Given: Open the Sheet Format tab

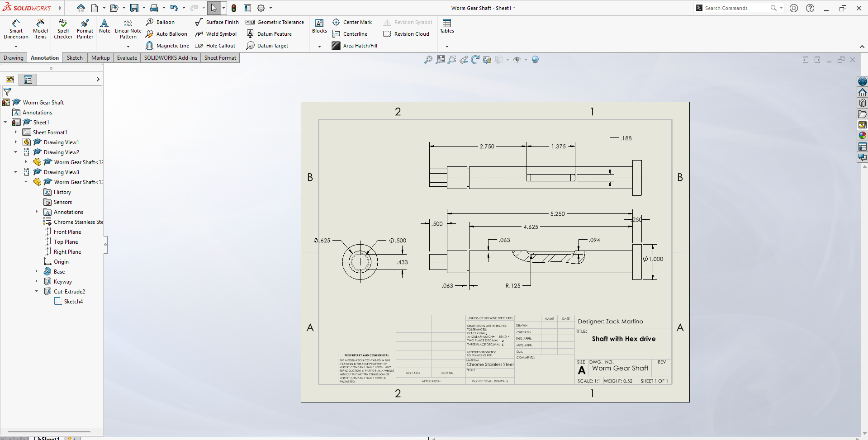Looking at the screenshot, I should point(220,58).
